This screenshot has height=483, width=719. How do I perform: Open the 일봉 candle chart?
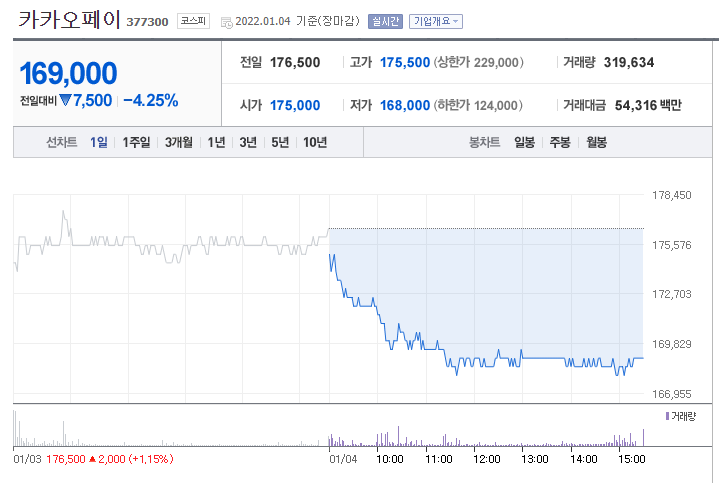525,142
